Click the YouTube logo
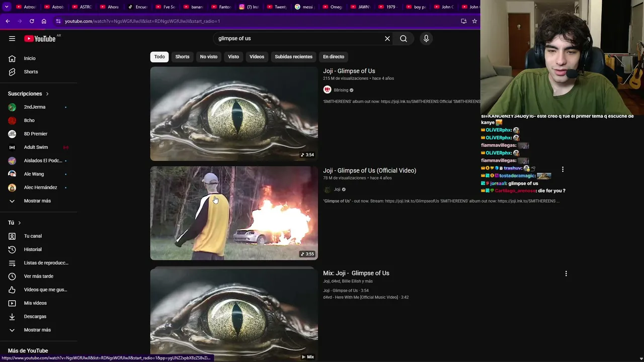644x362 pixels. click(40, 39)
